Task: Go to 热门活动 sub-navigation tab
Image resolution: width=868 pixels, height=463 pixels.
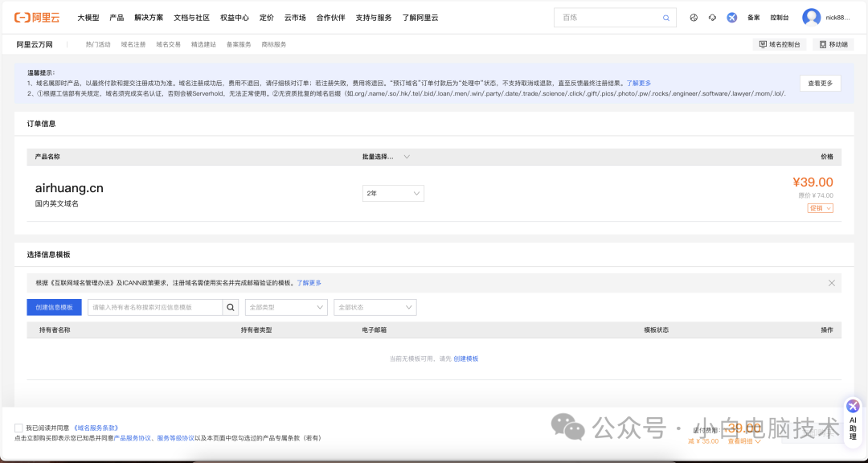Action: (x=98, y=44)
